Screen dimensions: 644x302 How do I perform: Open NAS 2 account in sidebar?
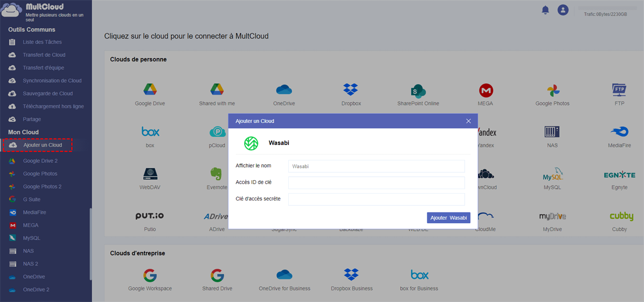(x=30, y=264)
